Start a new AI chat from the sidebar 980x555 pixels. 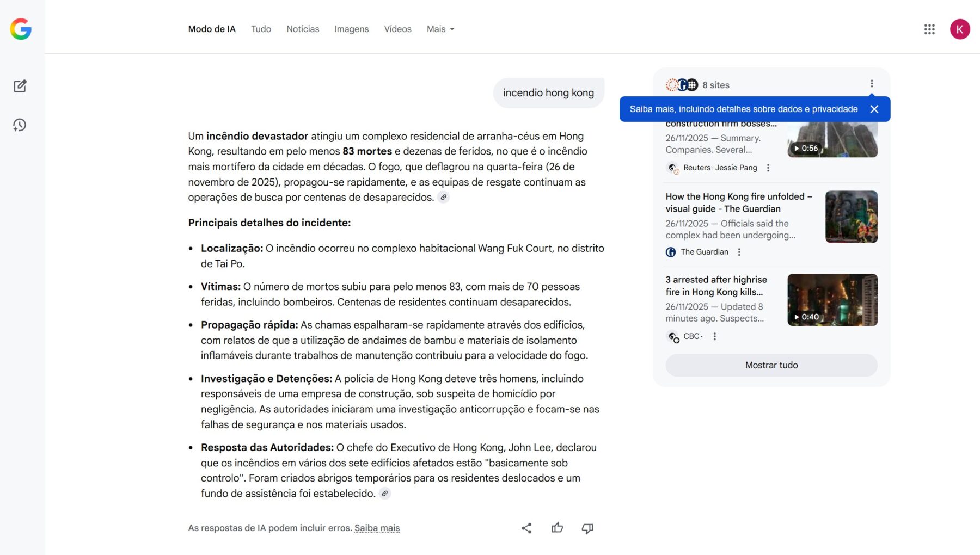click(20, 86)
